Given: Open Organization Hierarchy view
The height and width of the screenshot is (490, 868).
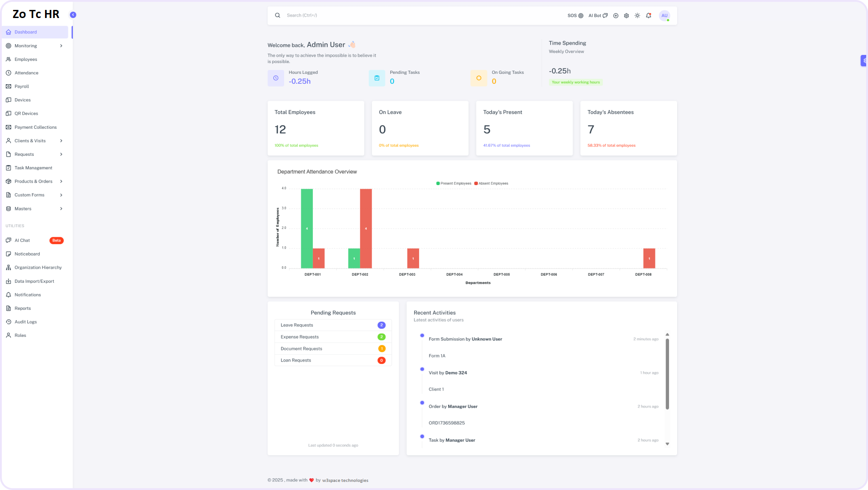Looking at the screenshot, I should click(x=37, y=267).
